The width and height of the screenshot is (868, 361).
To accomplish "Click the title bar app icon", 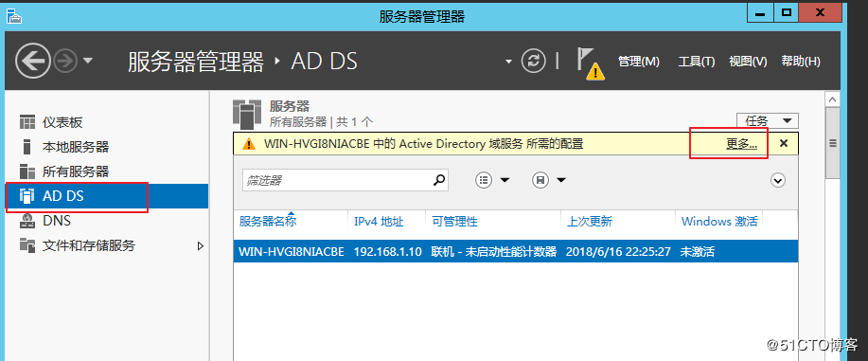I will [14, 17].
